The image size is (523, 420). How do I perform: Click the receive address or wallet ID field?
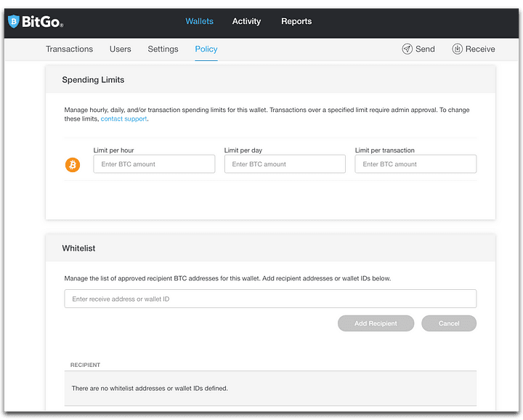[x=270, y=299]
